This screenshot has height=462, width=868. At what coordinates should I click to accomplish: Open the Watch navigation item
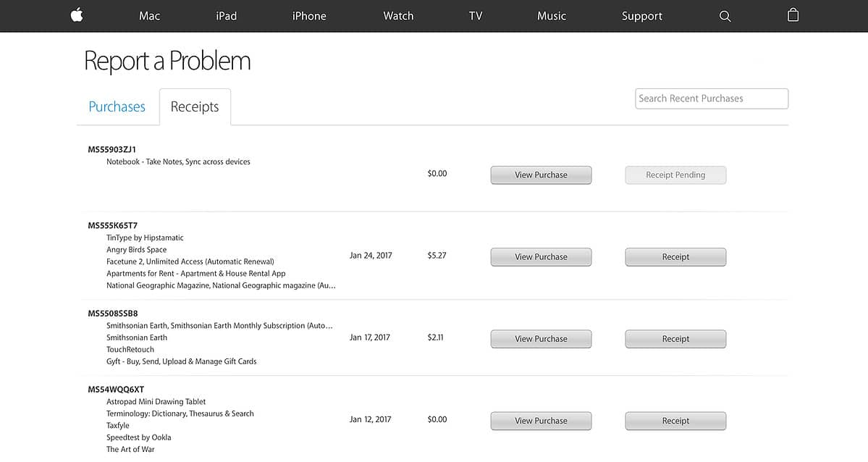[398, 16]
